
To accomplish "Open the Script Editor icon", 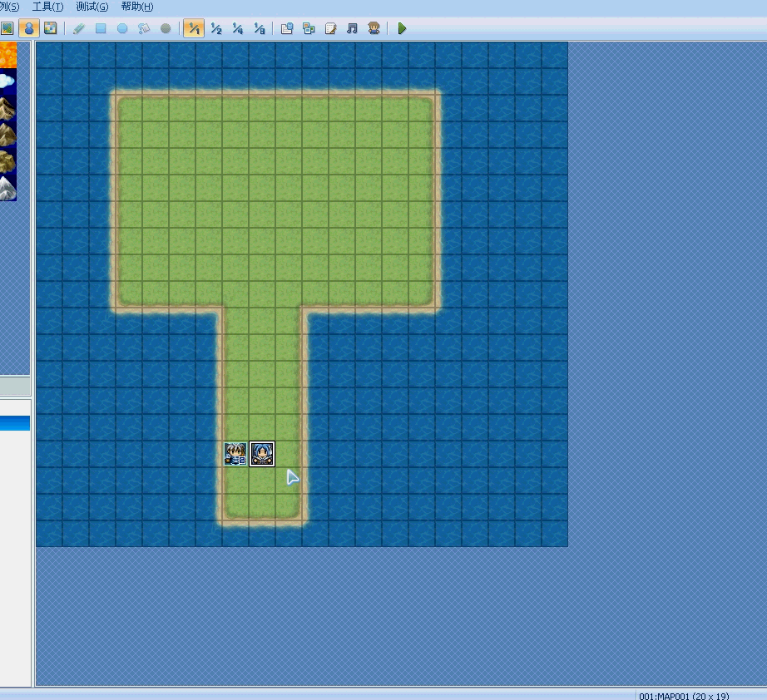I will [x=330, y=28].
